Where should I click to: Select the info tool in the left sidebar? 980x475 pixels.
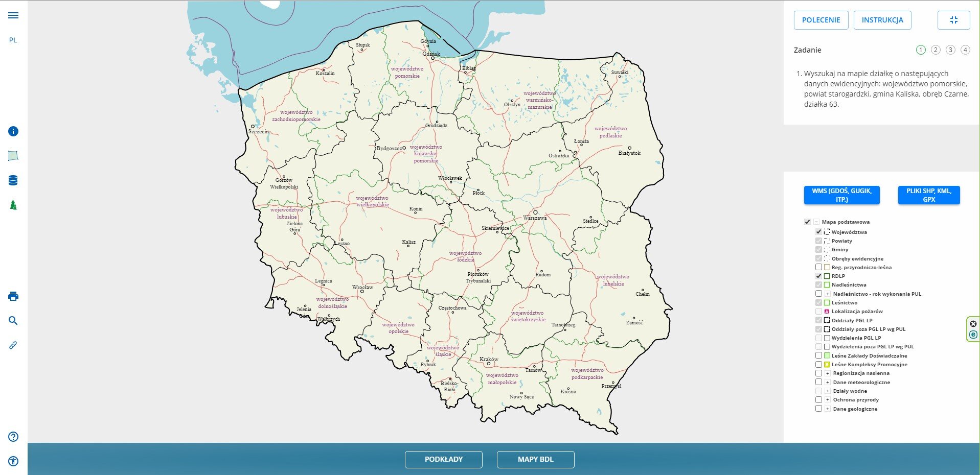13,131
